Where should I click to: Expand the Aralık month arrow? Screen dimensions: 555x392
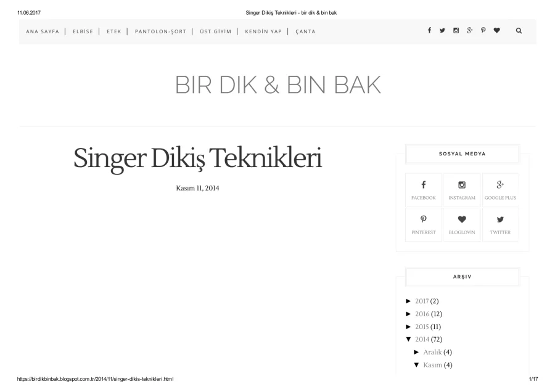(417, 352)
